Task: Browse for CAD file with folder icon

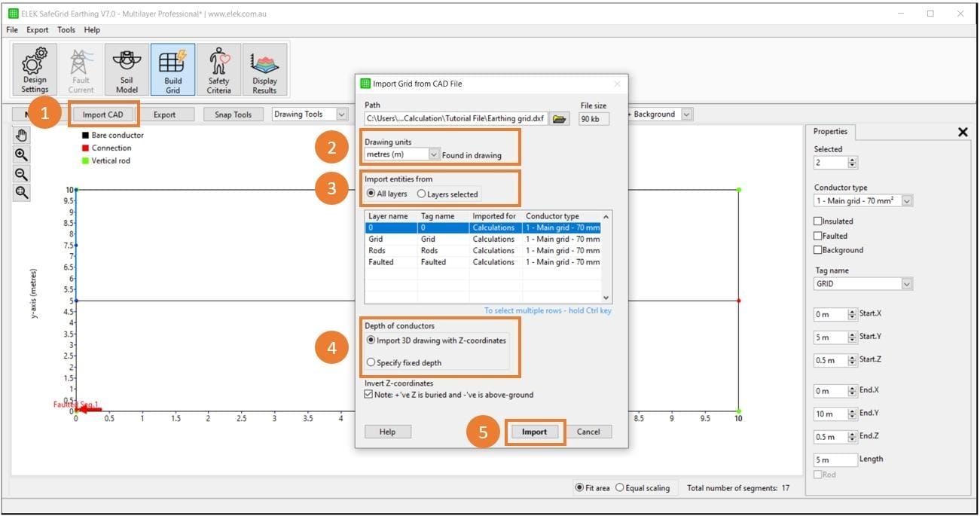Action: [x=559, y=118]
